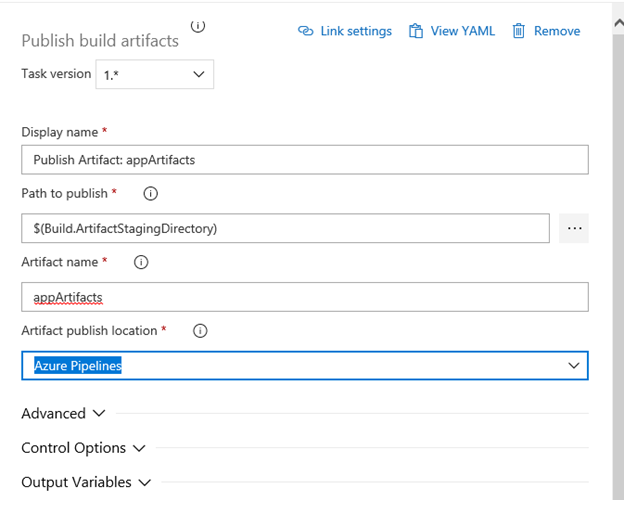Click the scrollbar up arrow

point(619,23)
